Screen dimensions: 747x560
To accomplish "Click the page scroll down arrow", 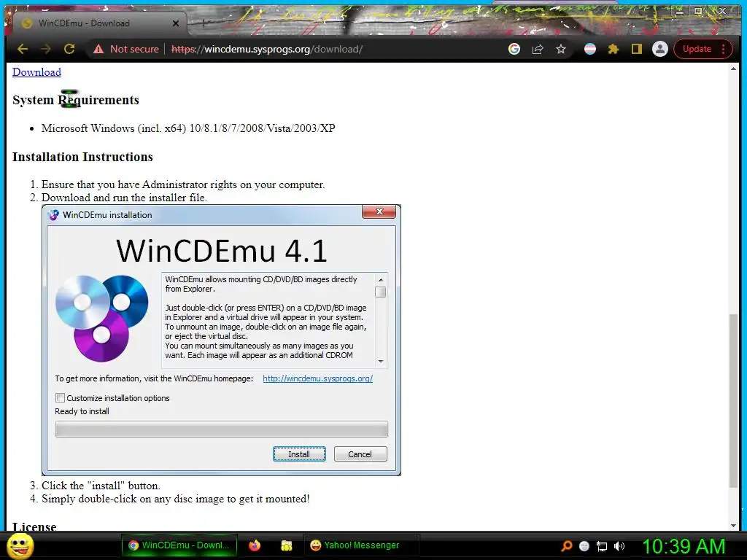I will pyautogui.click(x=734, y=526).
